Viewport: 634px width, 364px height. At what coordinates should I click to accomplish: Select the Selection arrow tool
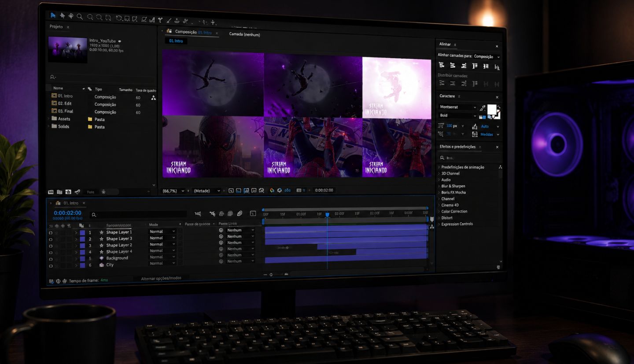point(53,15)
